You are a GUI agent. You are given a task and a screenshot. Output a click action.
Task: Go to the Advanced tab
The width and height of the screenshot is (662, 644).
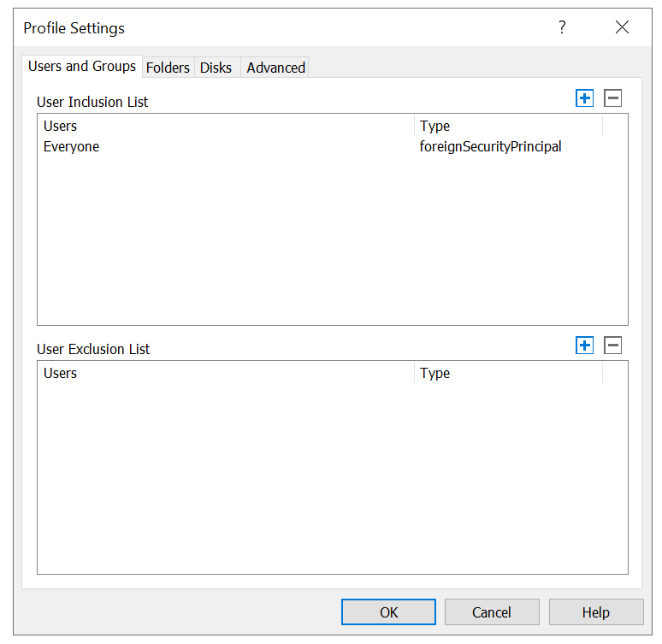click(x=275, y=68)
